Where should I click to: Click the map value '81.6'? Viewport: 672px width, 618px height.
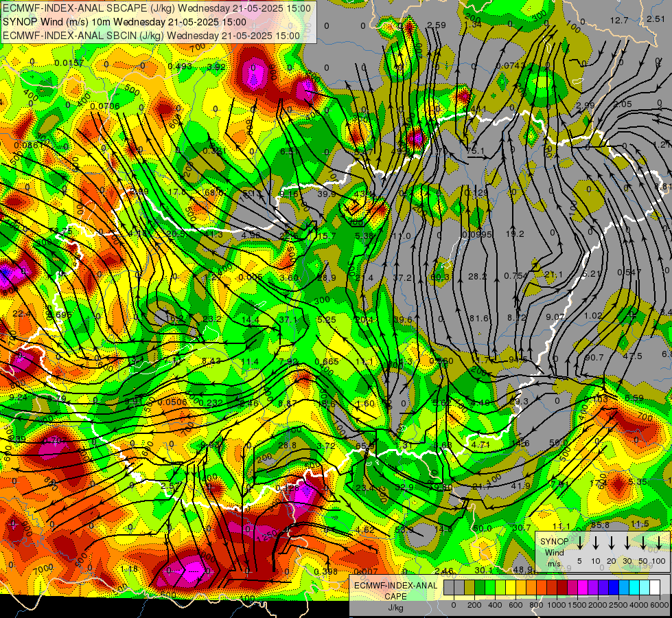[478, 318]
